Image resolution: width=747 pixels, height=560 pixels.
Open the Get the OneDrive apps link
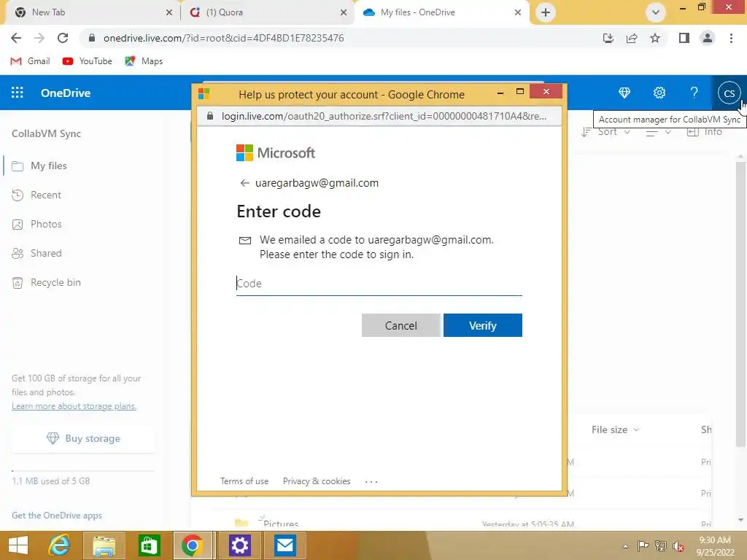(57, 516)
